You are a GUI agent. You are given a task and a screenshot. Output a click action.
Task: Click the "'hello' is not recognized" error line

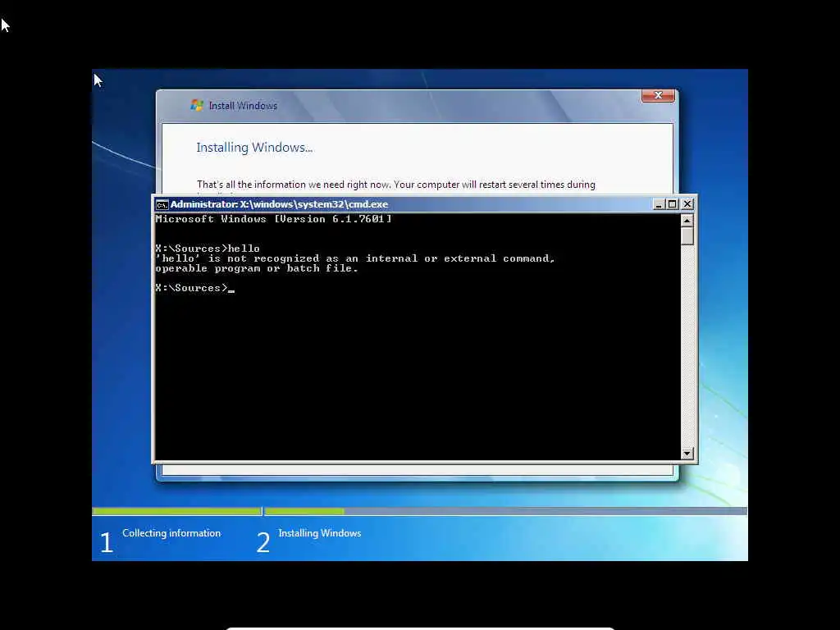[x=355, y=258]
